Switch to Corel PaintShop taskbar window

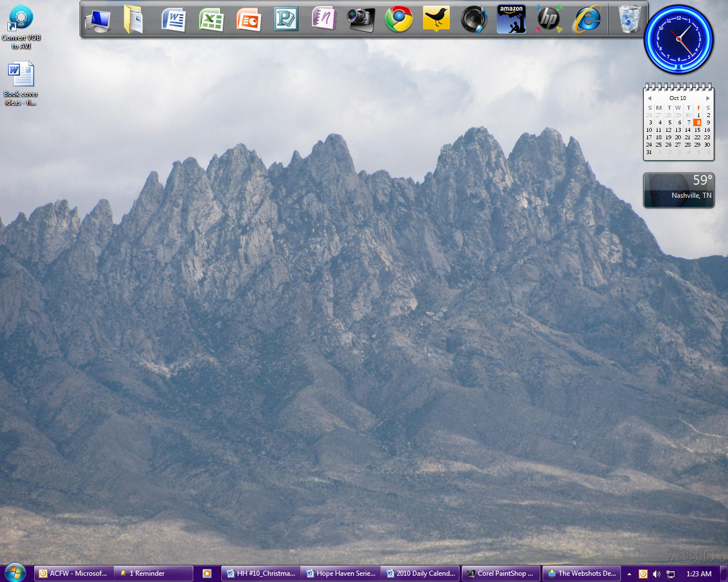500,573
